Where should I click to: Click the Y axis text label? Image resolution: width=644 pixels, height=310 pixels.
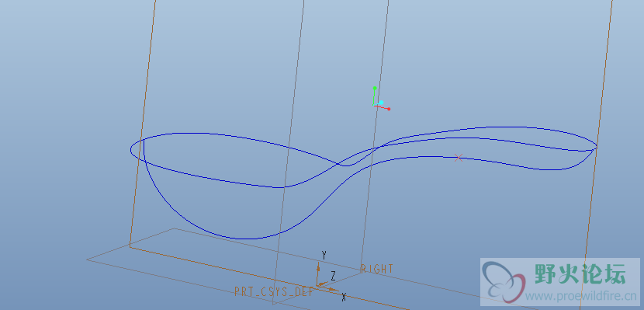[324, 256]
